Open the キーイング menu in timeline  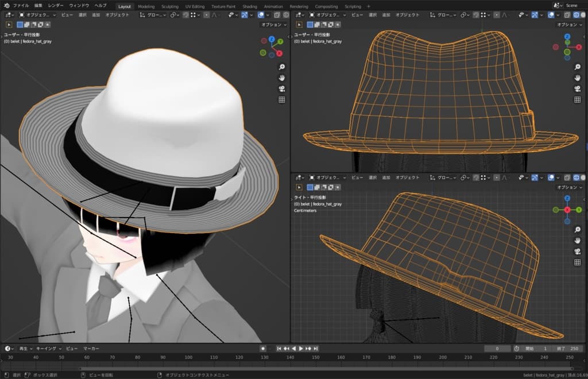coord(48,349)
